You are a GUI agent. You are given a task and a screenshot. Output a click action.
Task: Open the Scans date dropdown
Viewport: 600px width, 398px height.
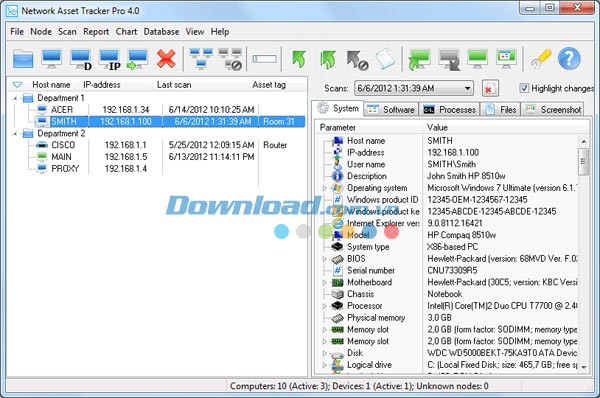click(x=467, y=88)
